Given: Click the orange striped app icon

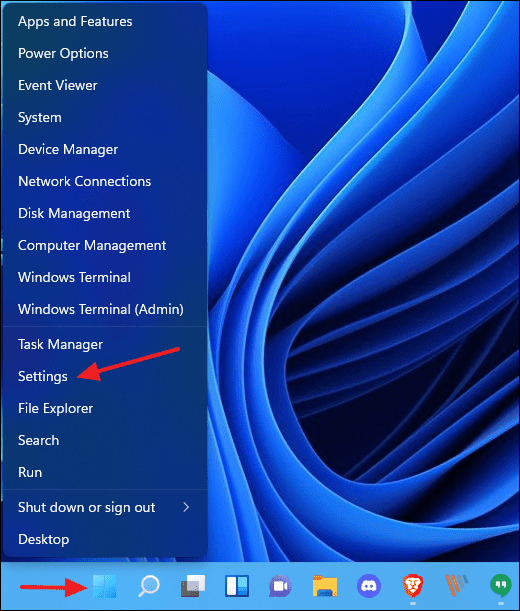Looking at the screenshot, I should point(457,586).
